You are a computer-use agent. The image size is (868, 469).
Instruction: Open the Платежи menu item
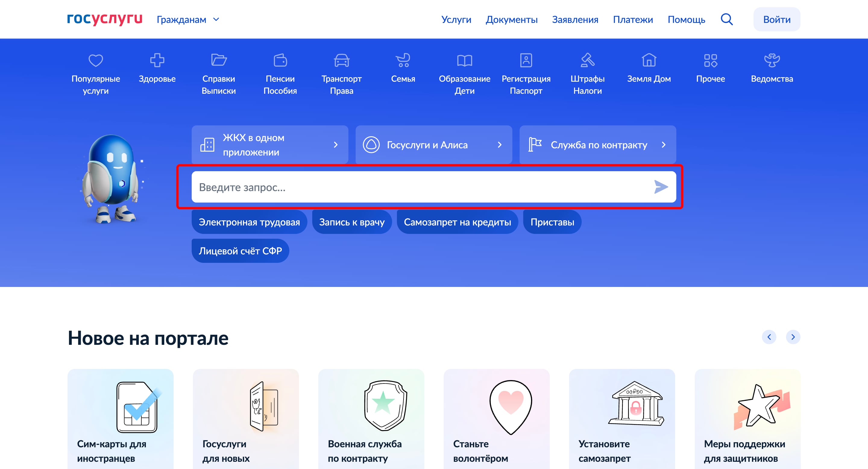(633, 20)
